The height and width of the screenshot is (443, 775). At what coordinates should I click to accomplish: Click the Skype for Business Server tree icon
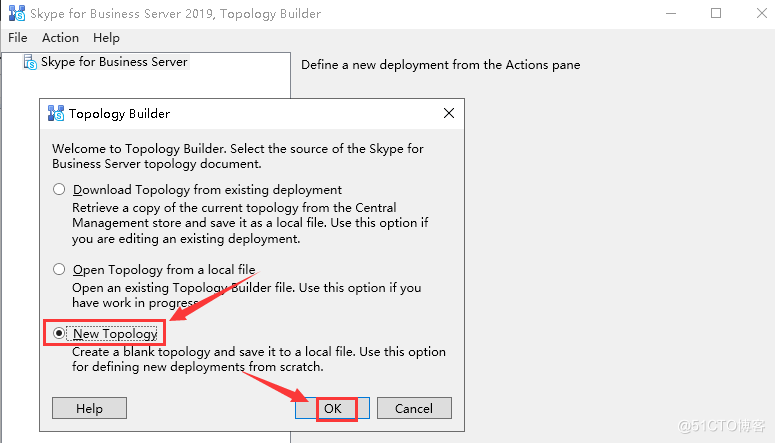(x=30, y=62)
